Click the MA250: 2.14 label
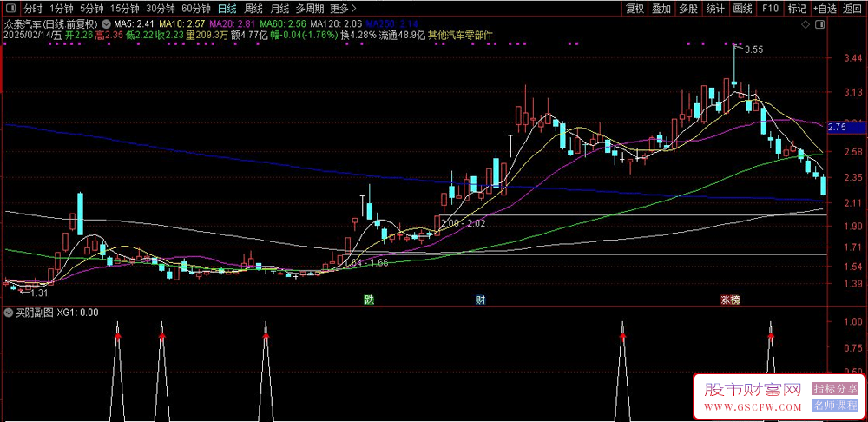Image resolution: width=868 pixels, height=422 pixels. 391,24
